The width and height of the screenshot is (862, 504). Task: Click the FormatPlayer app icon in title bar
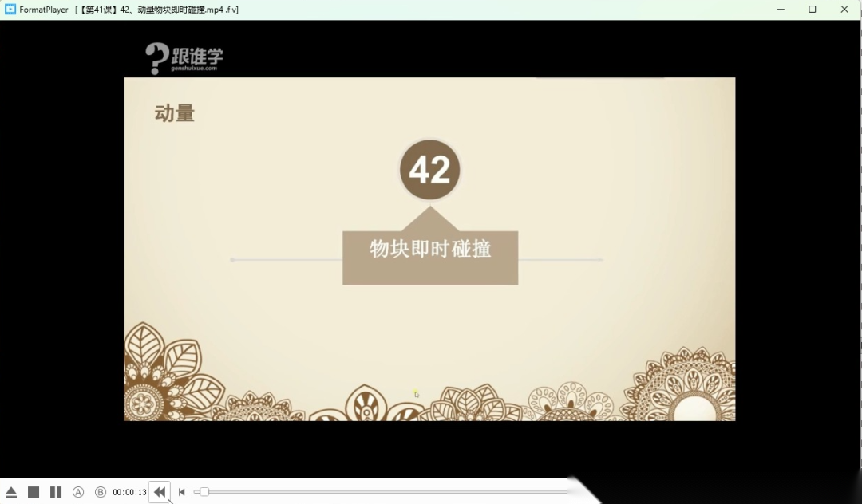tap(10, 10)
